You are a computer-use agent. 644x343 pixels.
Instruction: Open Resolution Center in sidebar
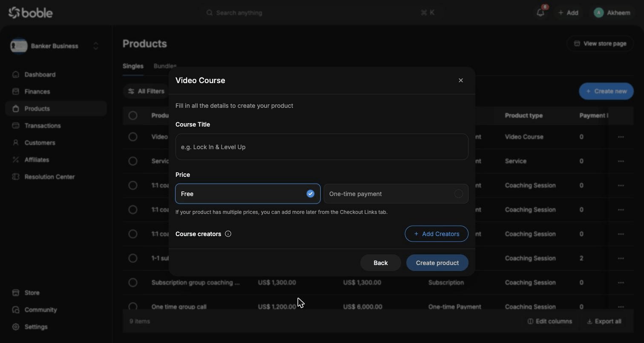[x=56, y=177]
